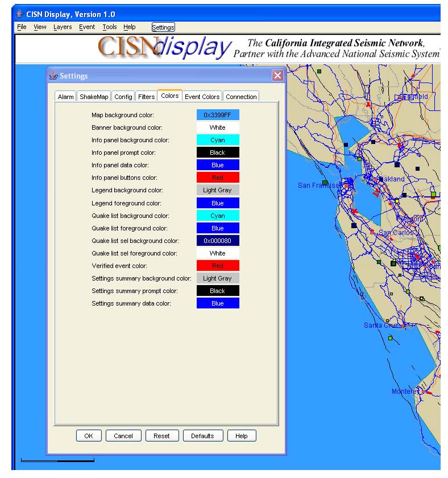The width and height of the screenshot is (448, 478).
Task: Change Quake list sel background 0x000080 swatch
Action: tap(218, 241)
